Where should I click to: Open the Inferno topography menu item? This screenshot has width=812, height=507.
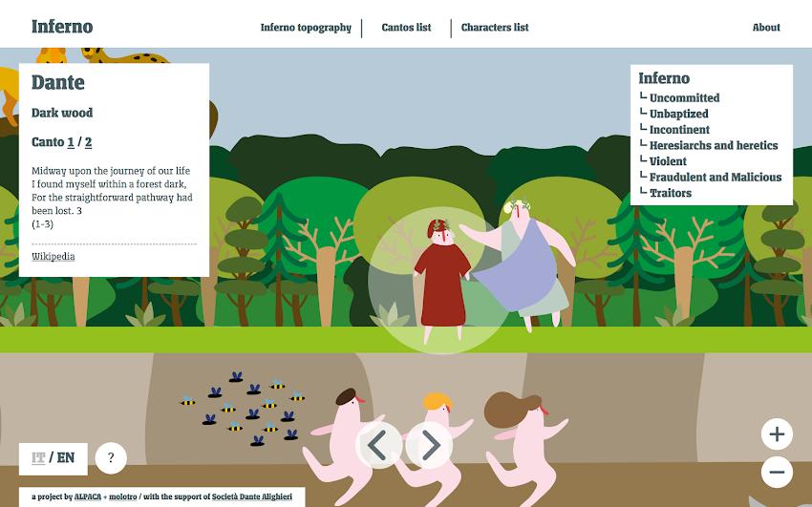point(306,28)
